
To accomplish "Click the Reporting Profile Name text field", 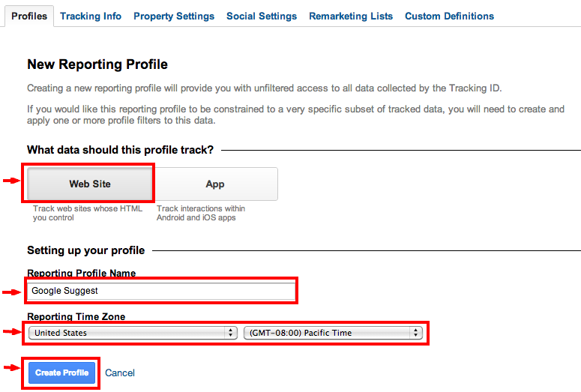I will click(x=161, y=291).
